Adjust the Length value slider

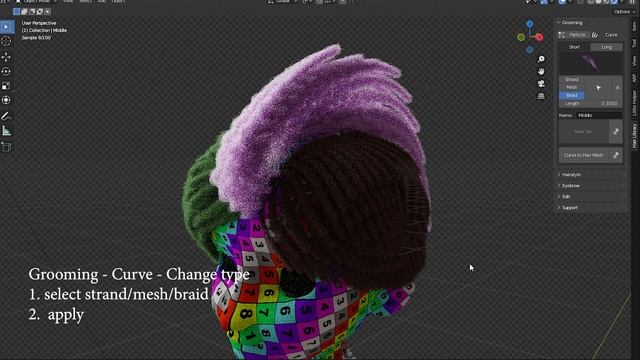pyautogui.click(x=591, y=104)
